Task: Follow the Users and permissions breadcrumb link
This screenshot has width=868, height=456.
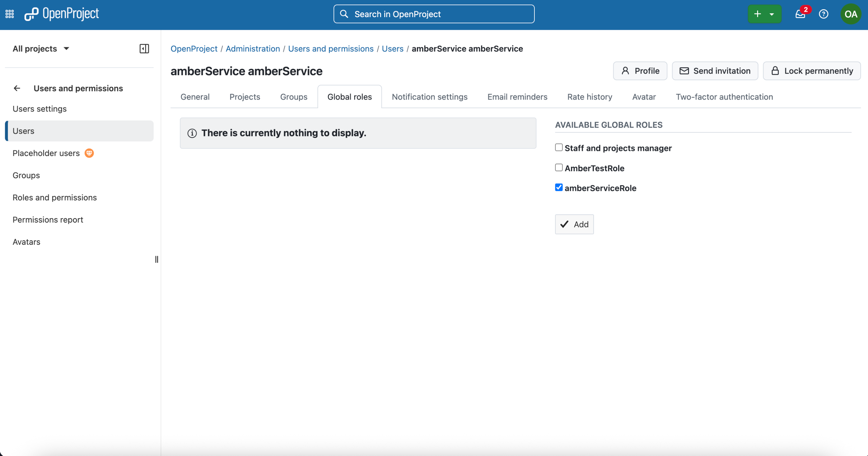Action: (330, 49)
